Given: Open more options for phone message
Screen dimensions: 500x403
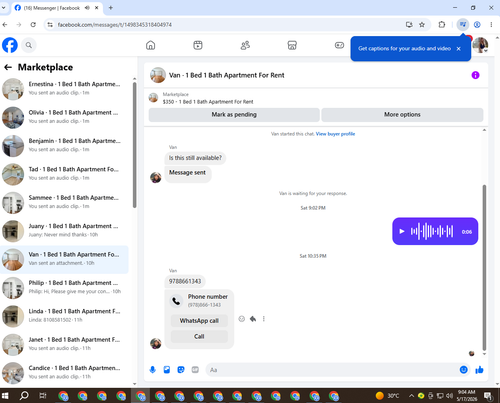Looking at the screenshot, I should [x=264, y=319].
